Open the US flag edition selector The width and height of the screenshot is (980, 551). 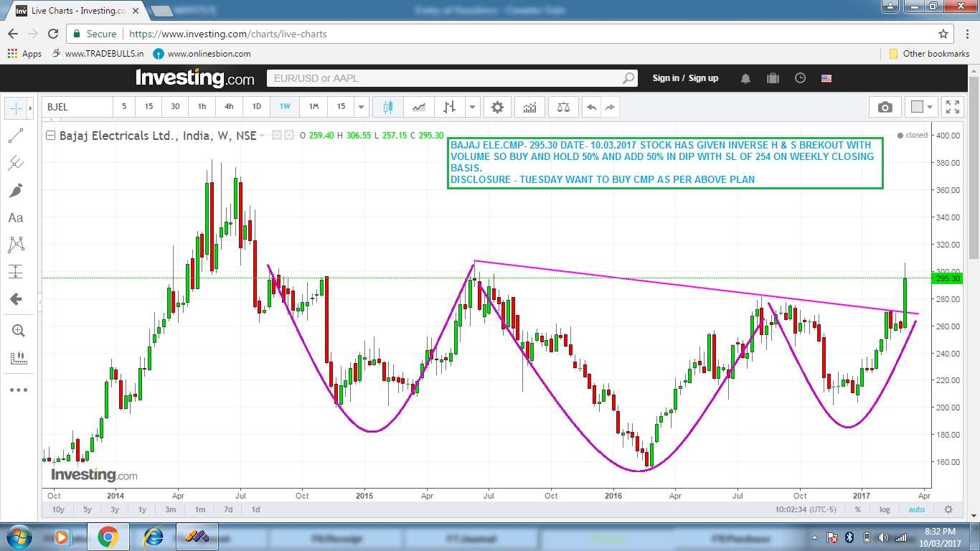826,78
